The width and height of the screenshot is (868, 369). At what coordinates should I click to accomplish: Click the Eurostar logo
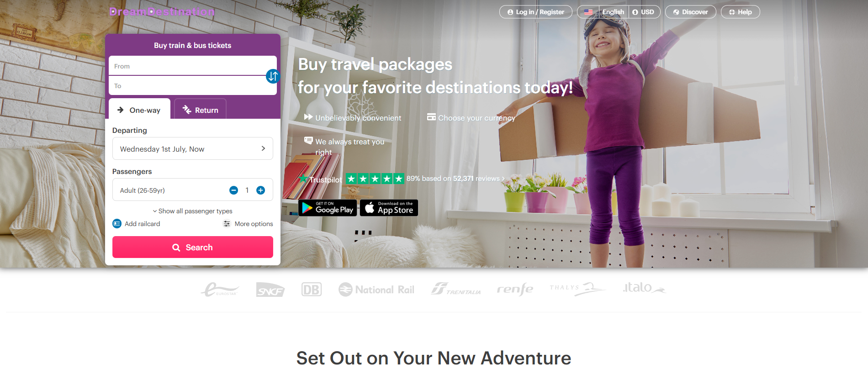click(220, 290)
